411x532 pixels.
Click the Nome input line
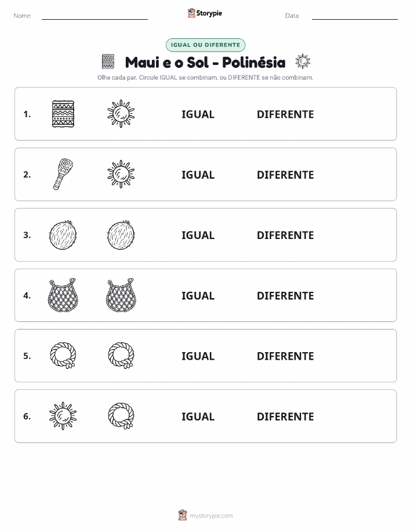click(x=94, y=16)
